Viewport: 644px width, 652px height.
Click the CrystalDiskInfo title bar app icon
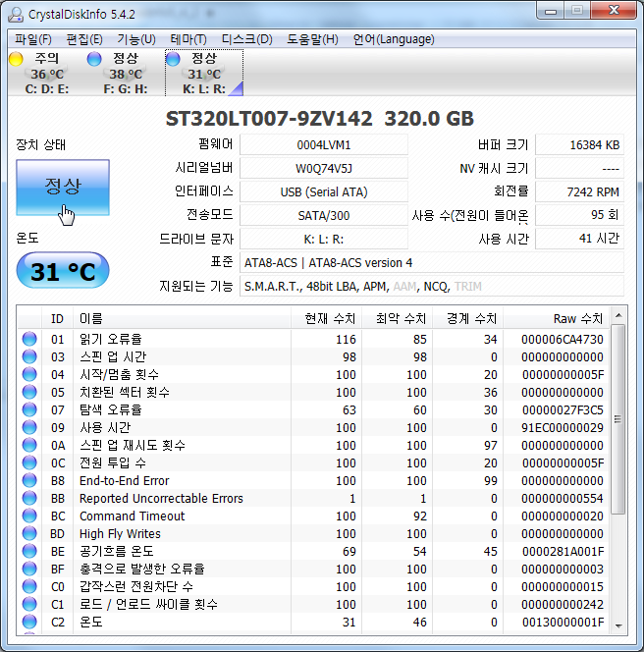click(17, 14)
